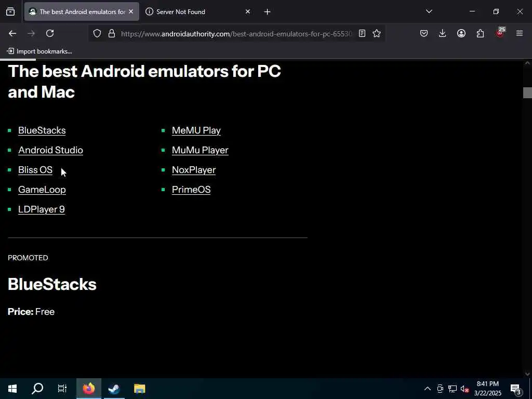Open the MeMU Play link
Image resolution: width=532 pixels, height=399 pixels.
tap(196, 130)
